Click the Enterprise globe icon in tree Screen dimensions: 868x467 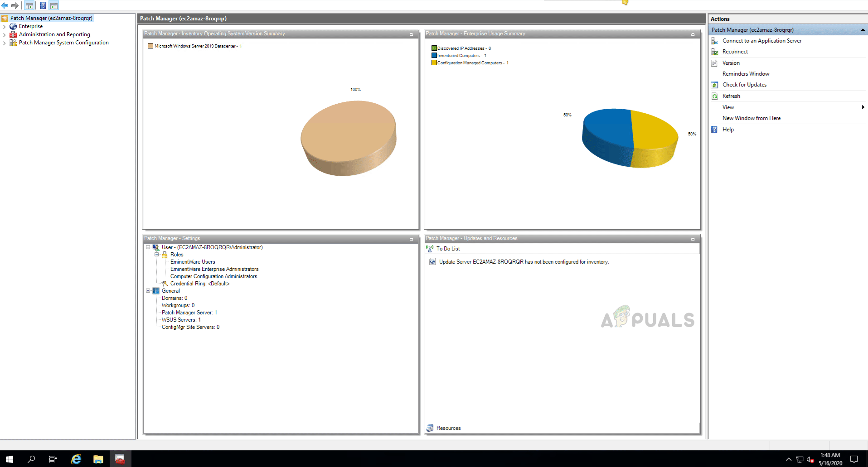click(13, 26)
